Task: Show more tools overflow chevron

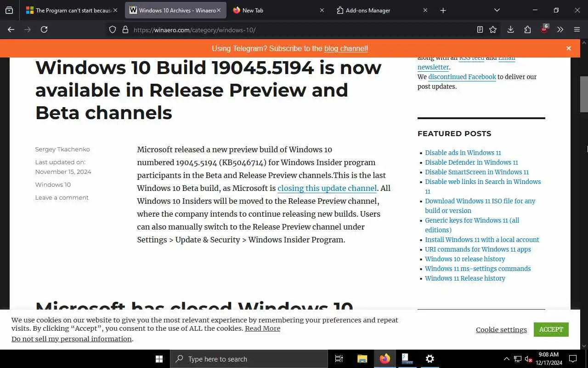Action: coord(560,29)
